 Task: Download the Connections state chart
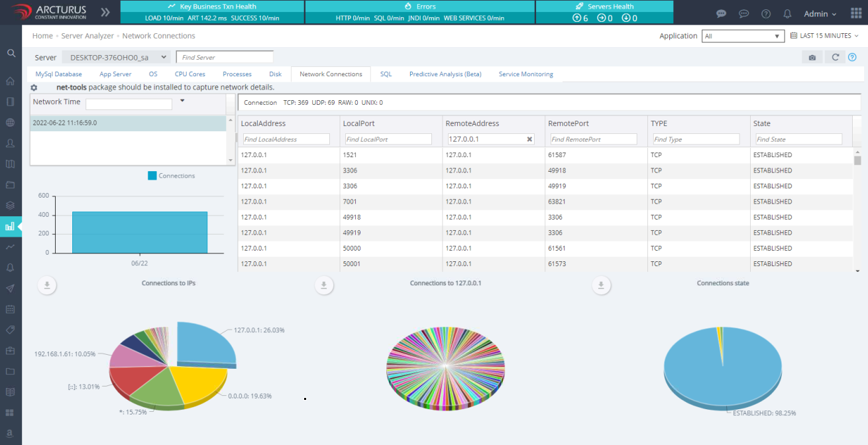tap(601, 285)
